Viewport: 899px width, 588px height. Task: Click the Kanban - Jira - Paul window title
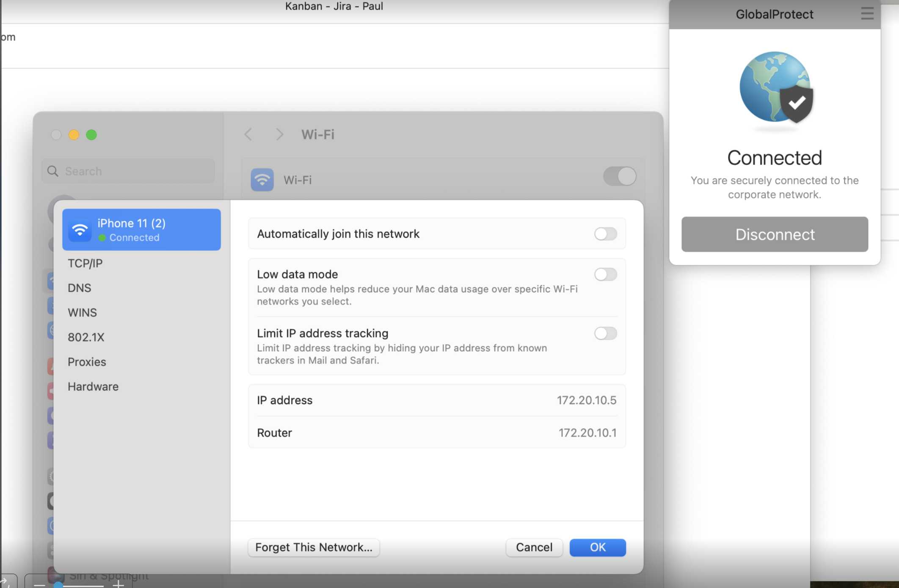tap(334, 6)
